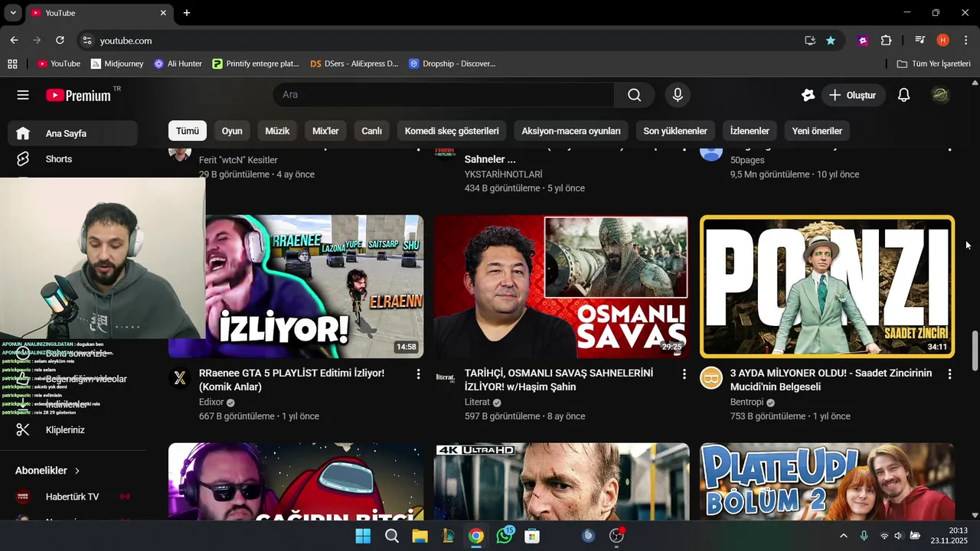The image size is (980, 551).
Task: Open the Chrome apps grid shortcut
Action: pos(12,64)
